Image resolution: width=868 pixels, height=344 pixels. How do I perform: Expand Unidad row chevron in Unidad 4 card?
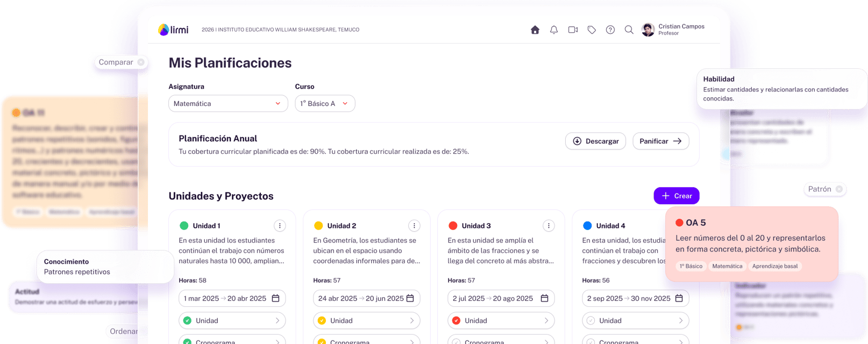[681, 321]
